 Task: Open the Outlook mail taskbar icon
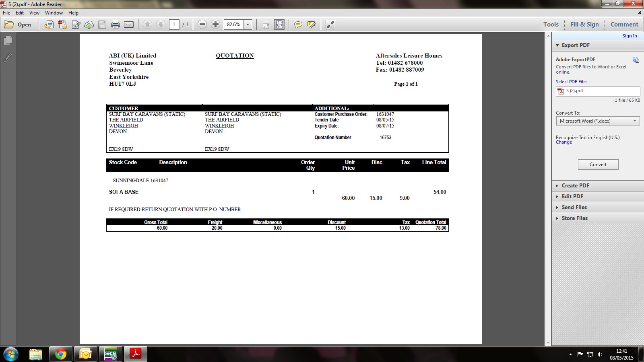[x=86, y=354]
